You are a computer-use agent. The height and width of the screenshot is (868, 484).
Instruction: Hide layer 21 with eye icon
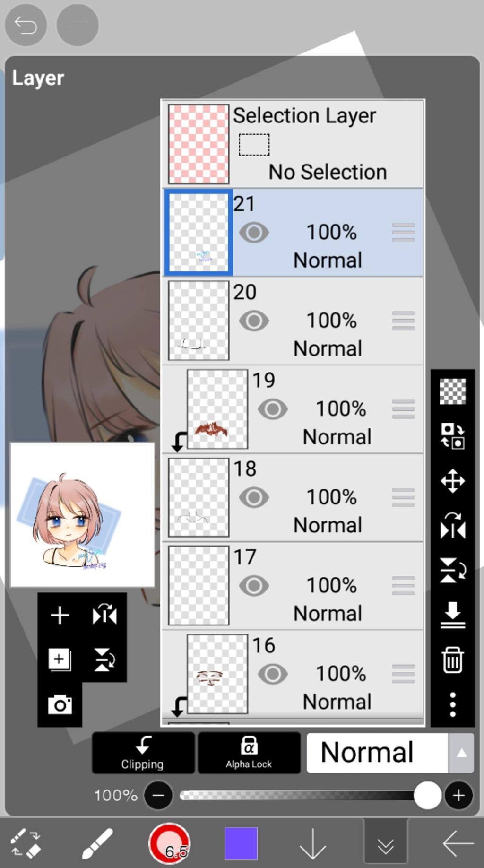tap(254, 233)
